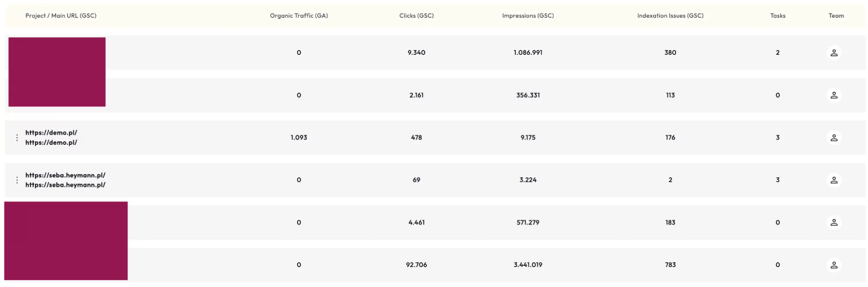Click Project / Main URL column header

tap(61, 16)
